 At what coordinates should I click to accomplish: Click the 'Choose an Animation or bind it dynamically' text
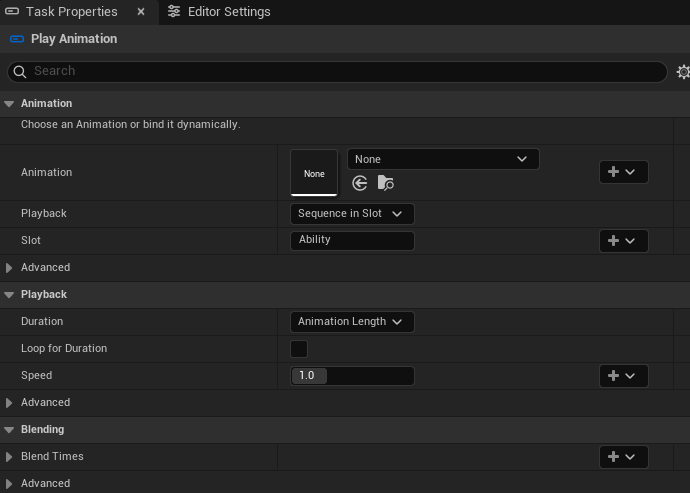[x=131, y=125]
